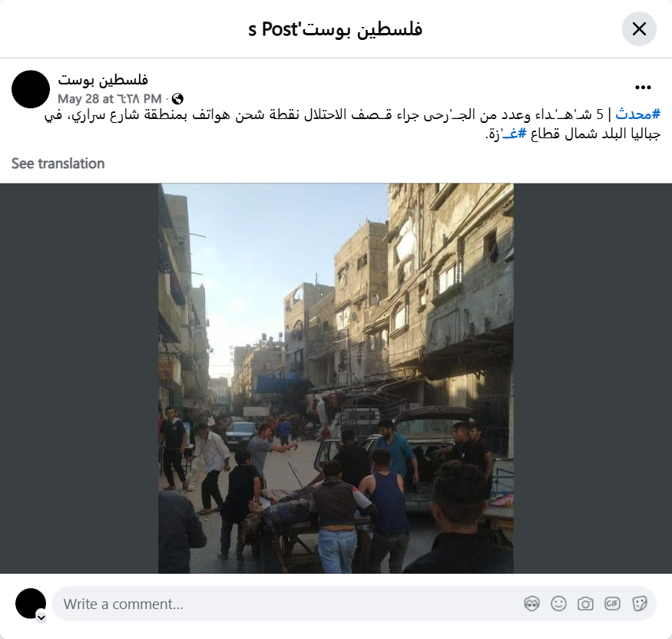Expand the commenter identity switcher arrow
Viewport: 672px width, 639px height.
click(41, 617)
